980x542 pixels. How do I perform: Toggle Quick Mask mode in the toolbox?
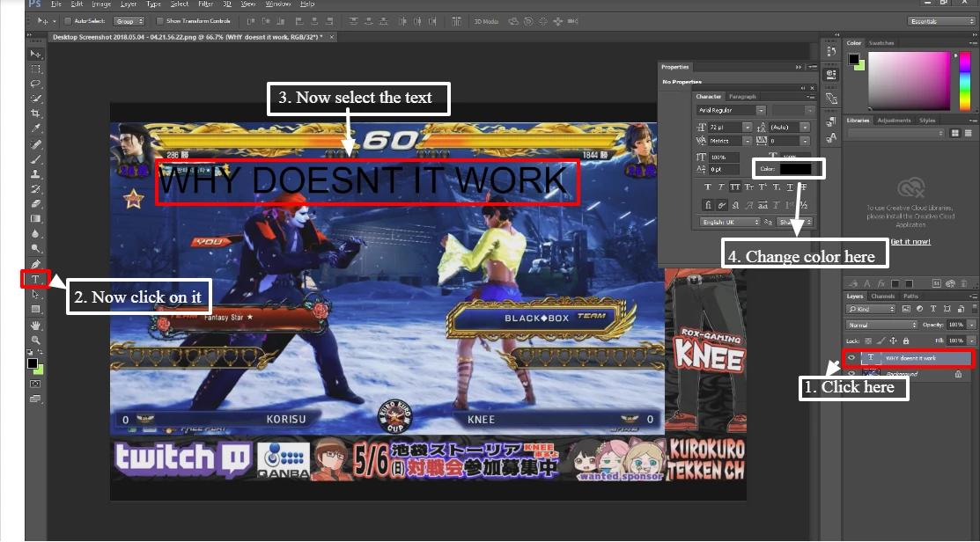(35, 384)
